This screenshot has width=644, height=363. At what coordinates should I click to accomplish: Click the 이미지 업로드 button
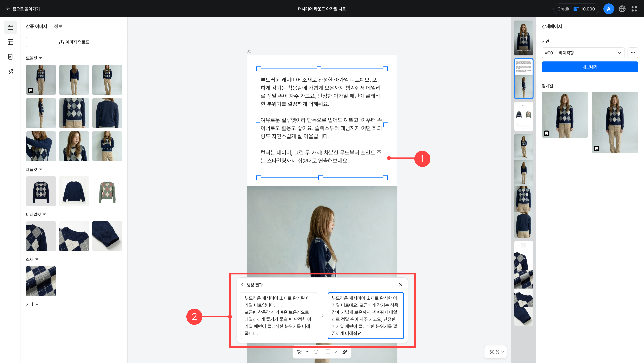point(74,42)
